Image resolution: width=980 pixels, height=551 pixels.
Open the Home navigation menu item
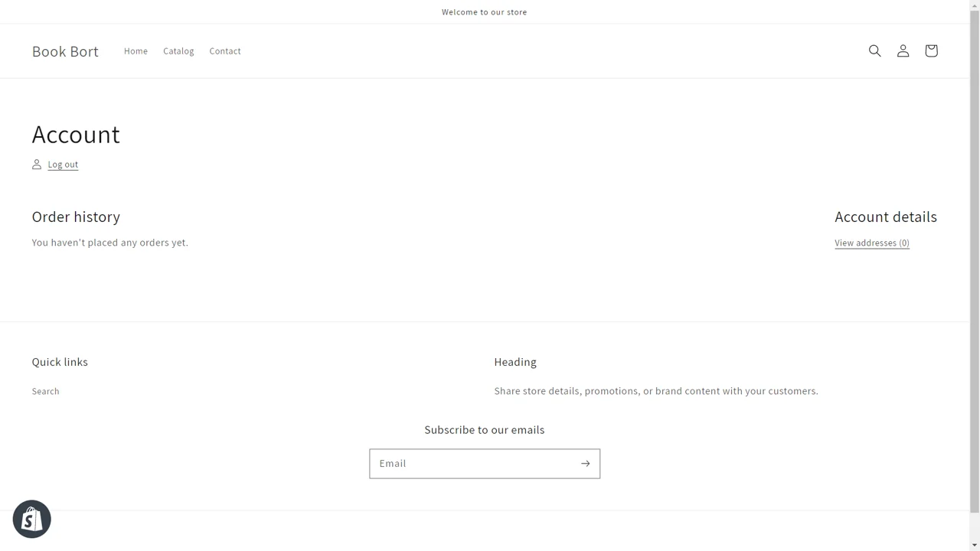(x=136, y=51)
